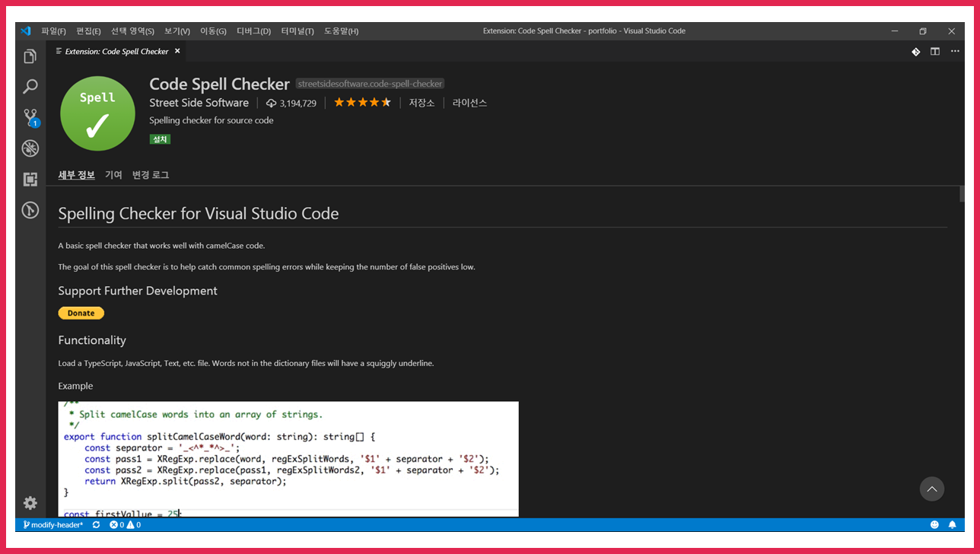Open the 편집(E) menu
Screen dimensions: 980x554
coord(88,31)
